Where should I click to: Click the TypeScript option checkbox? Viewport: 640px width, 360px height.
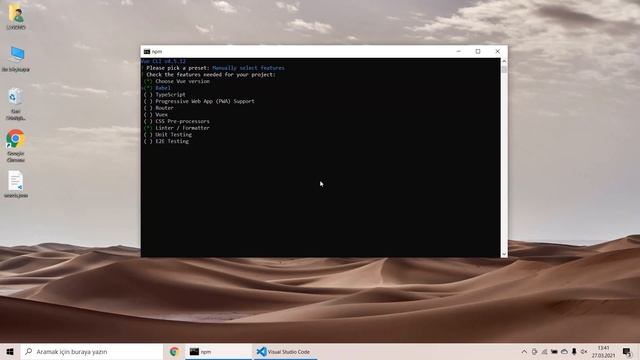click(148, 94)
